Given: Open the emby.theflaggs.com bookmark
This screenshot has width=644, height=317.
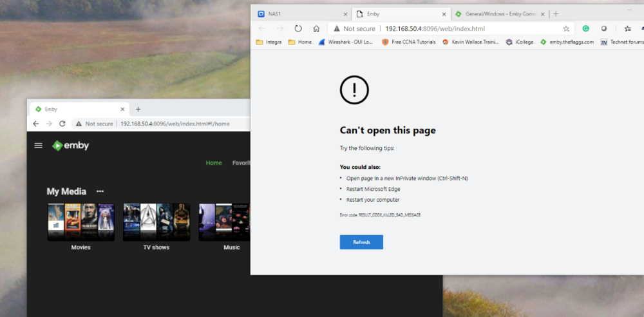Looking at the screenshot, I should pyautogui.click(x=567, y=42).
